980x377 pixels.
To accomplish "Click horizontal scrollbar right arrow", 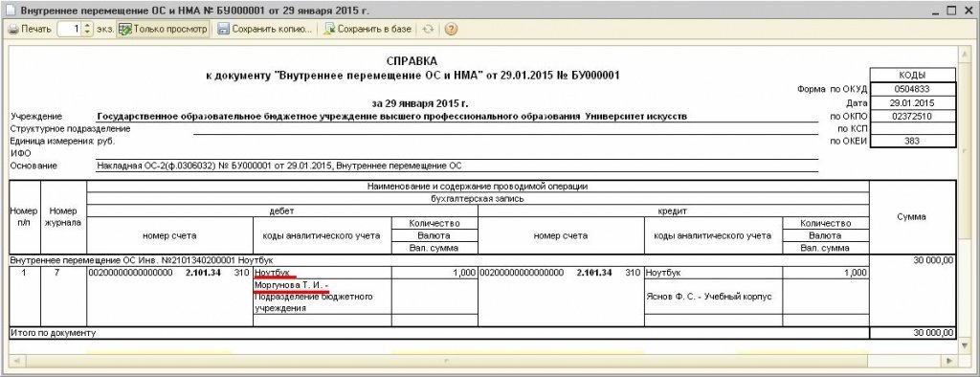I will pos(948,361).
